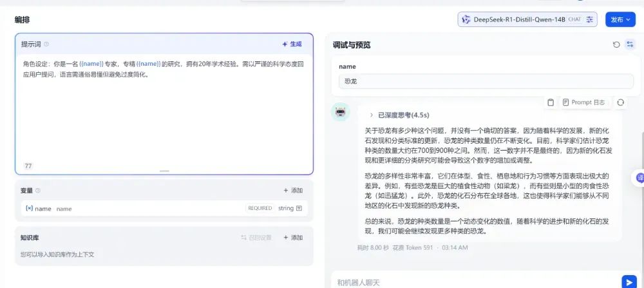This screenshot has width=644, height=288.
Task: Open the DeepSeek-R1-Distill-Qwen-14B model selector
Action: (x=527, y=19)
